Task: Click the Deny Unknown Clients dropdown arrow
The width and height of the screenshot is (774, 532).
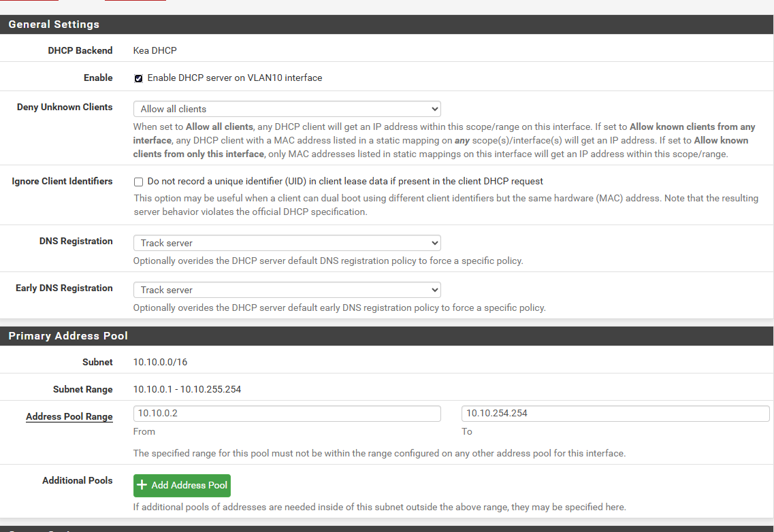Action: [x=435, y=109]
